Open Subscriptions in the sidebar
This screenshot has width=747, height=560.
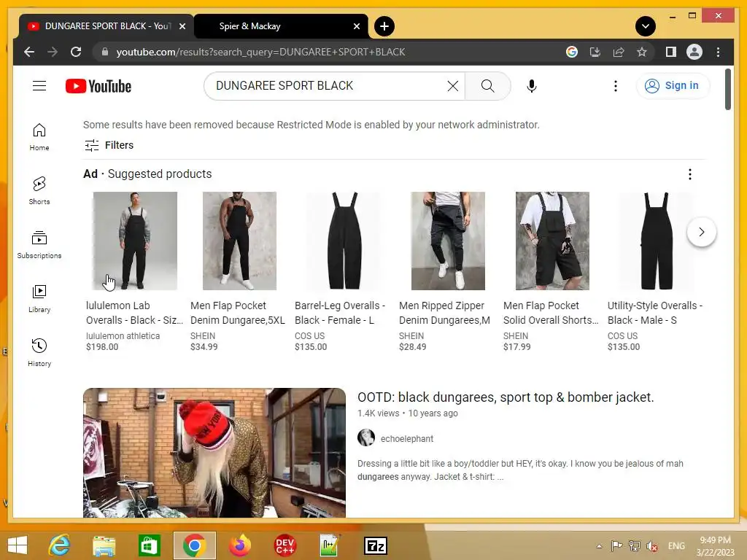39,245
